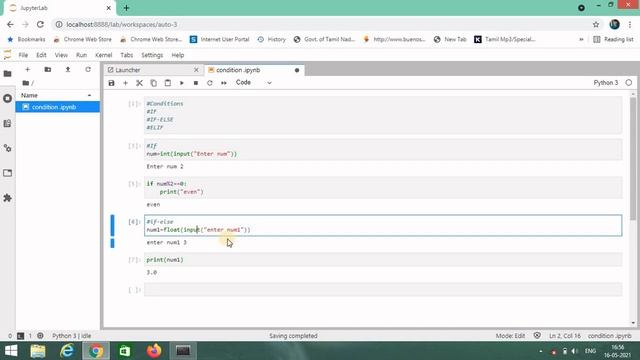Collapse the active cell output blue bar
640x360 pixels.
click(x=113, y=243)
